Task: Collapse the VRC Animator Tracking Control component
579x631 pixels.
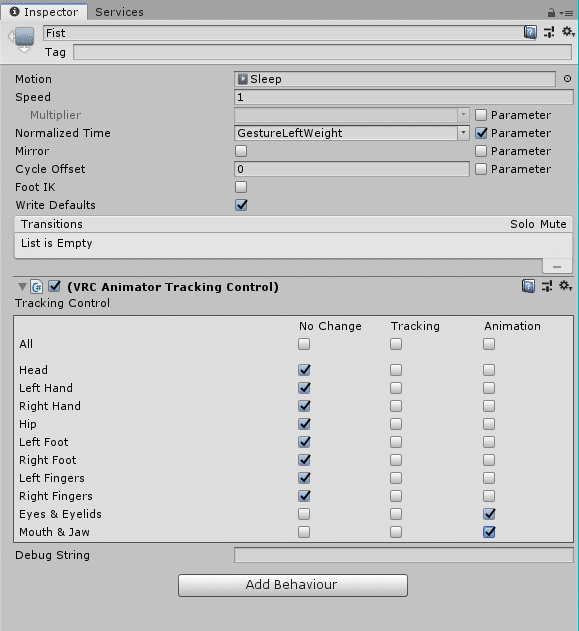Action: click(x=22, y=287)
